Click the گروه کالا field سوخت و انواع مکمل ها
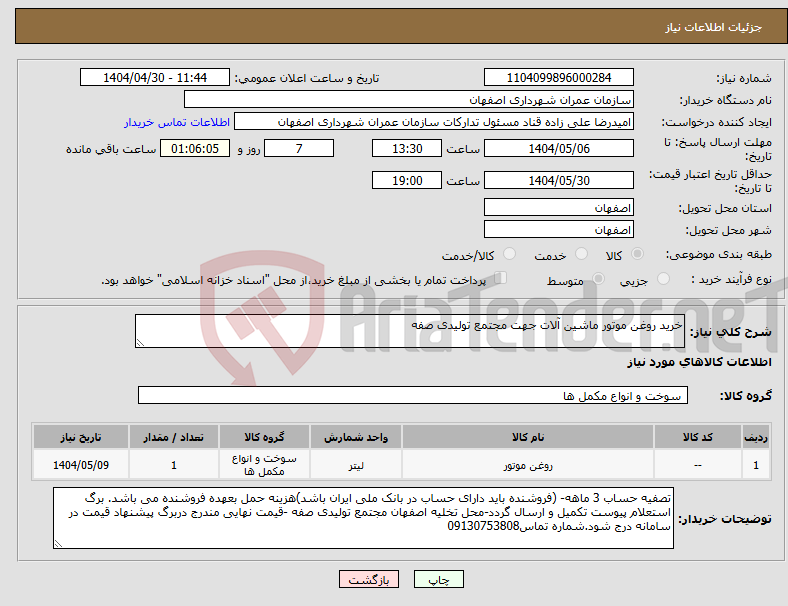The width and height of the screenshot is (788, 606). (413, 395)
